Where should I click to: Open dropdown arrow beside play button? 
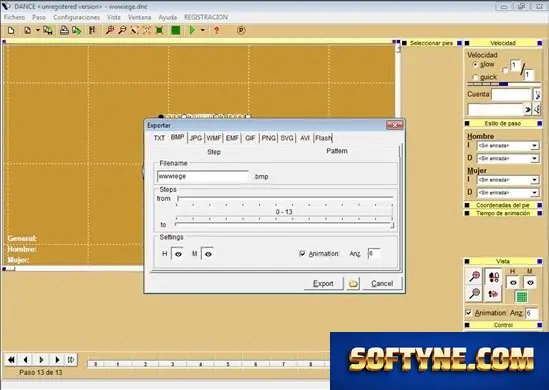coord(202,30)
